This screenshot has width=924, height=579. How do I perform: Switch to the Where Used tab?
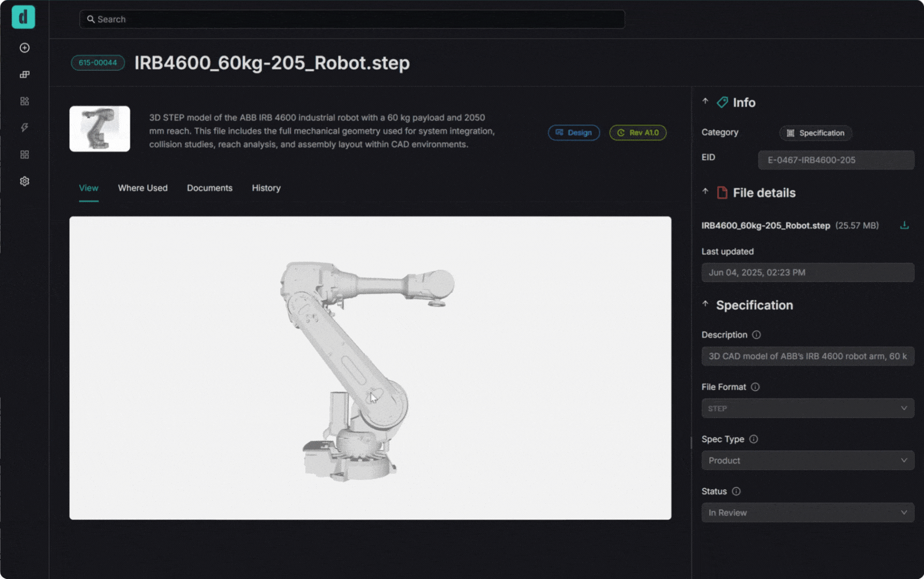pos(142,188)
